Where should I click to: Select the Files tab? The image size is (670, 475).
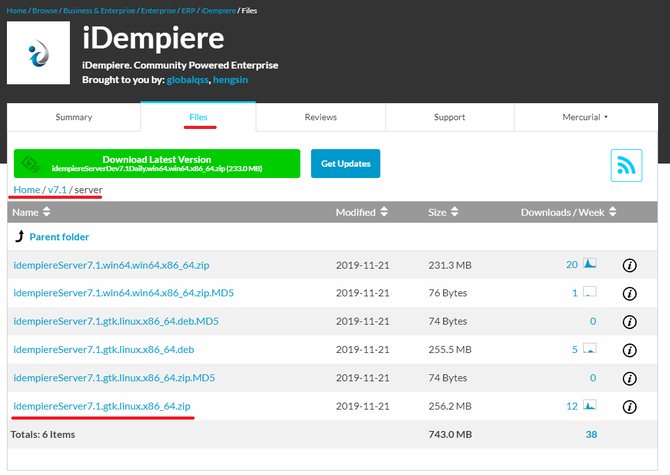(x=198, y=117)
